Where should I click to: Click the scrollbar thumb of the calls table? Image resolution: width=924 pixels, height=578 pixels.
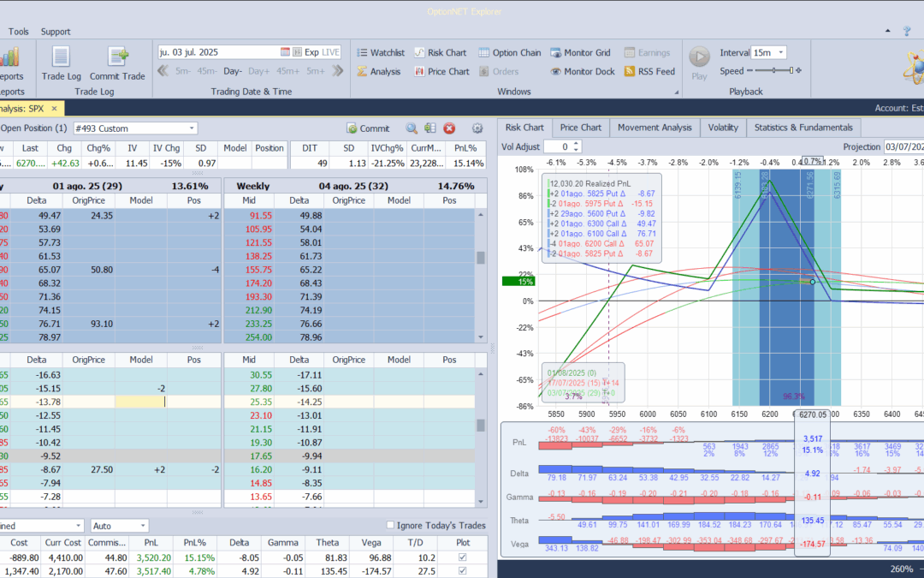click(x=481, y=258)
